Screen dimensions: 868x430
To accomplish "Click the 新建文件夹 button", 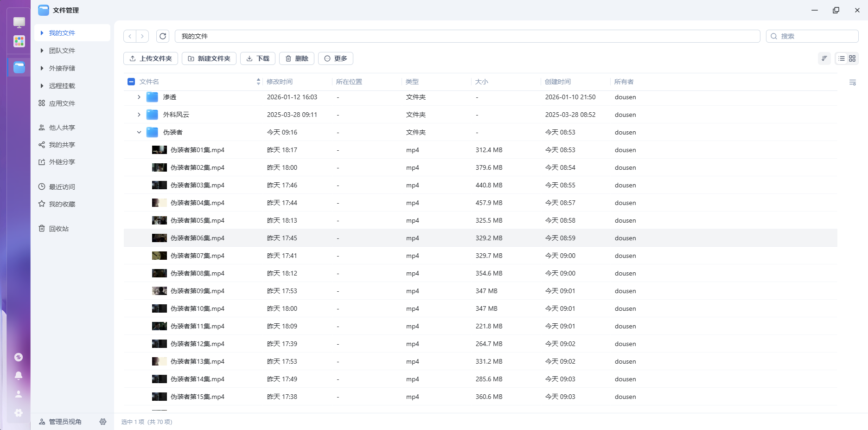I will 209,58.
